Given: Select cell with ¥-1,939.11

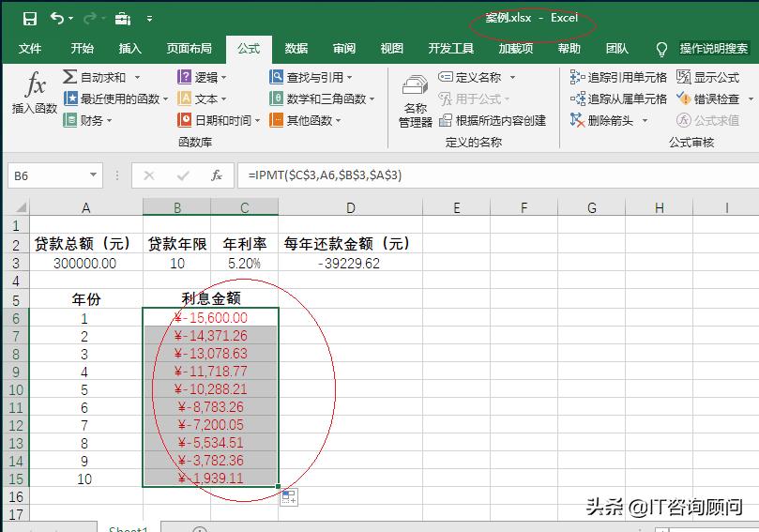Looking at the screenshot, I should (x=210, y=479).
